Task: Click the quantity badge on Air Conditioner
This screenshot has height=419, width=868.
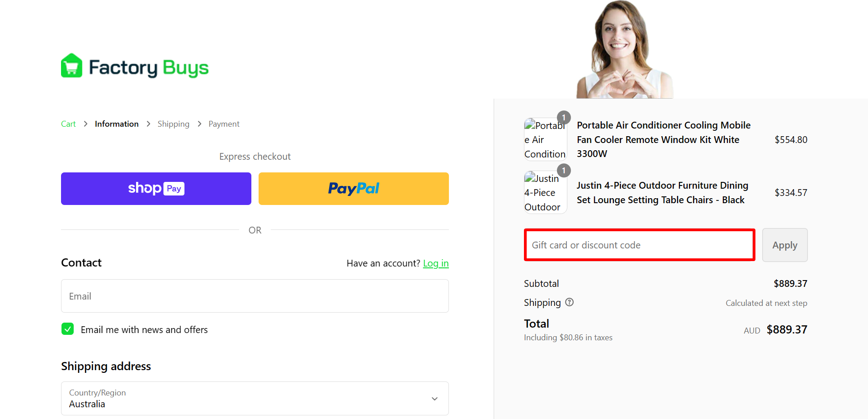Action: tap(564, 118)
